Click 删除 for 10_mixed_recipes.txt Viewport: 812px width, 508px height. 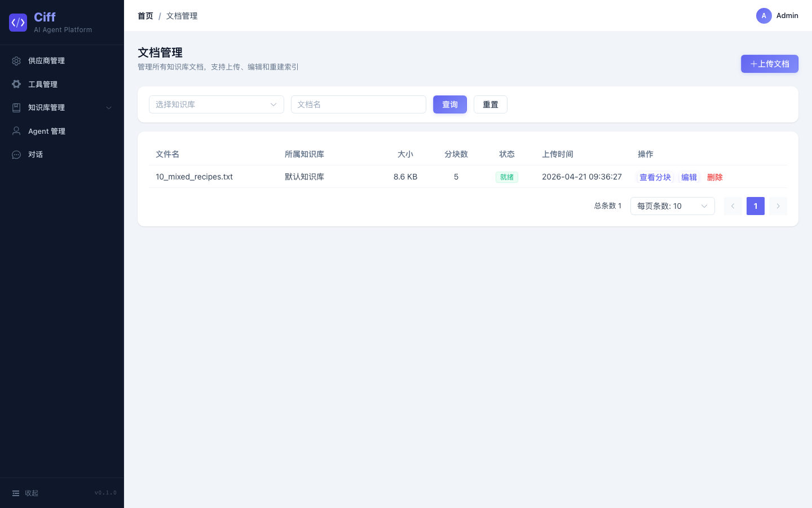coord(715,177)
